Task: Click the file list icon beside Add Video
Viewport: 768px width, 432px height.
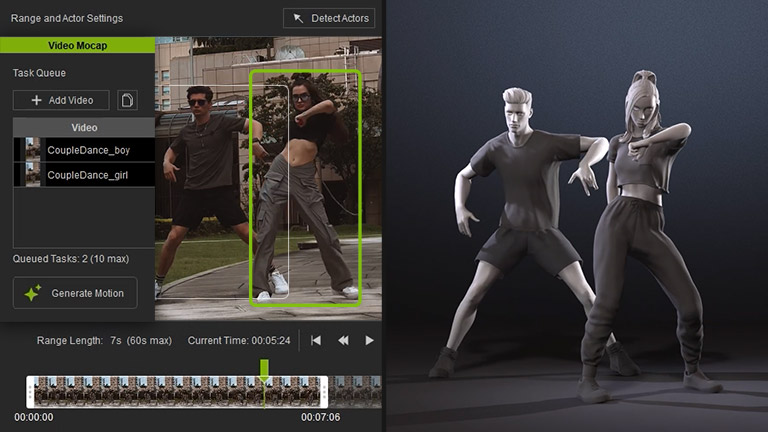Action: (x=127, y=100)
